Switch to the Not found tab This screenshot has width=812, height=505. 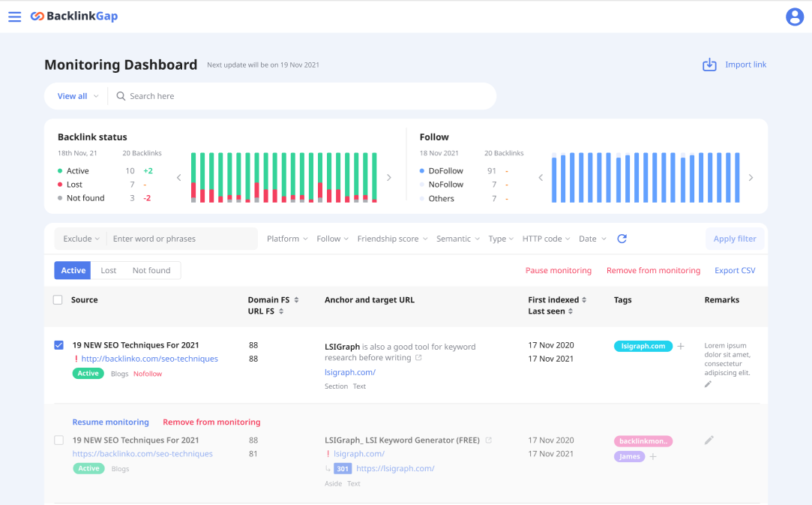click(151, 270)
